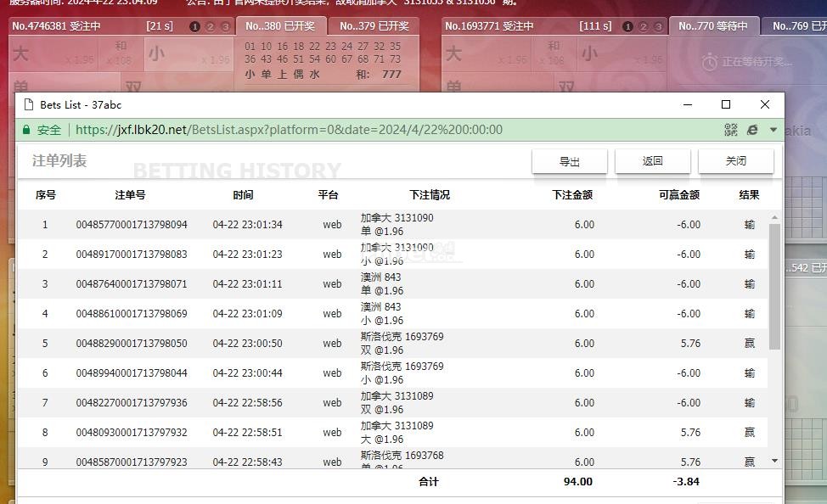This screenshot has height=504, width=827.
Task: Select round indicator 2 beside No.4746381
Action: pyautogui.click(x=210, y=26)
